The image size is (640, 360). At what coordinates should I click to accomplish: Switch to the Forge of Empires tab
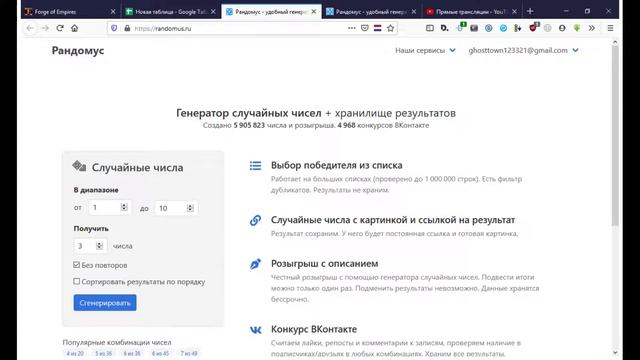click(71, 12)
